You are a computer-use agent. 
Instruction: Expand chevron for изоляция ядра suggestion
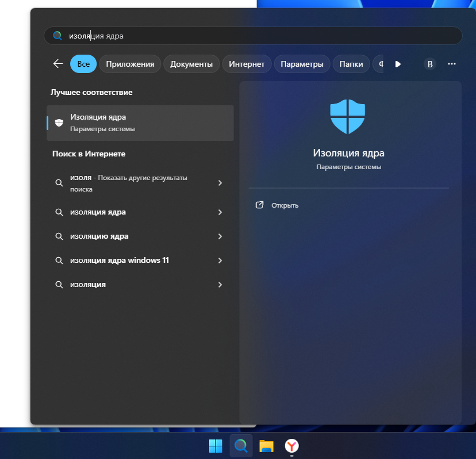[220, 212]
